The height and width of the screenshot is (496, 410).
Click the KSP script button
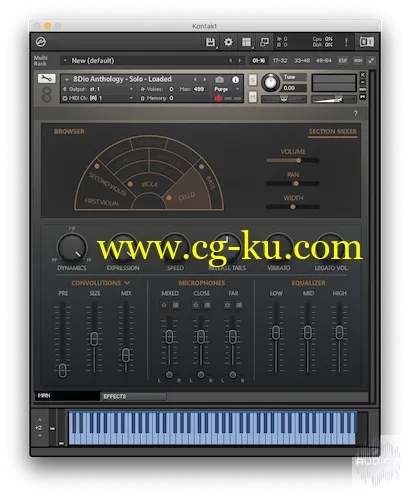pos(342,60)
